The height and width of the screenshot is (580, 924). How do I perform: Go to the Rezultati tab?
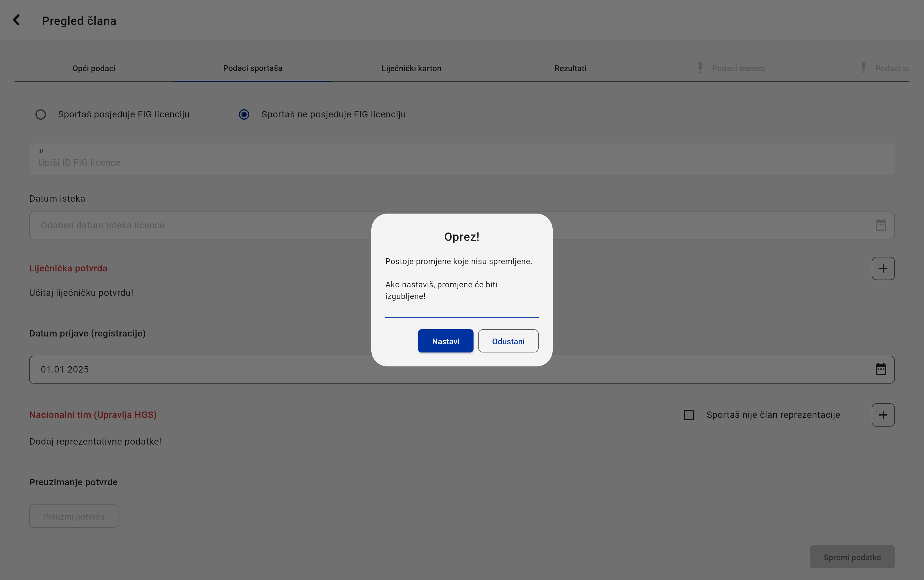click(x=570, y=68)
